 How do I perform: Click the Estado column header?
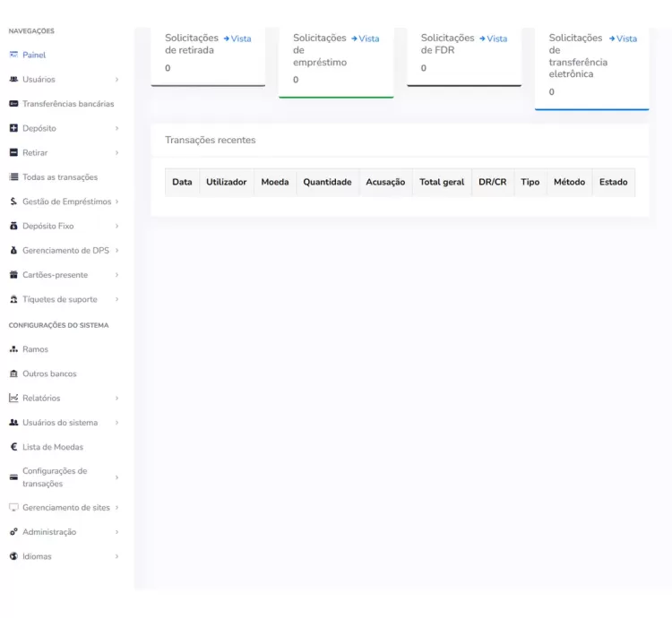[x=613, y=182]
